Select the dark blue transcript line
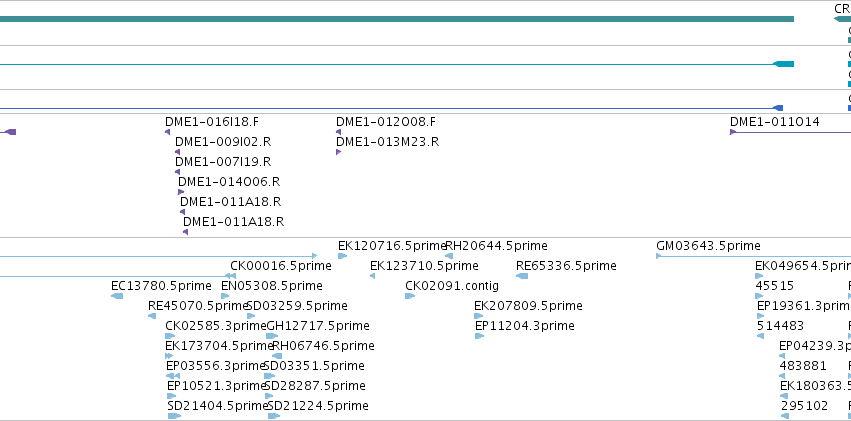The image size is (851, 421). [x=391, y=108]
